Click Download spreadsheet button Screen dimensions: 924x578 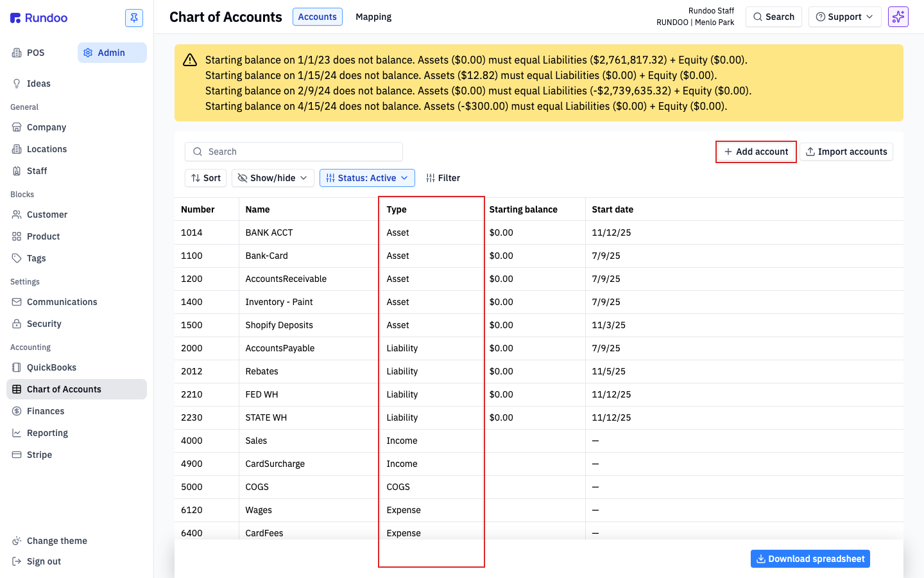pos(810,559)
